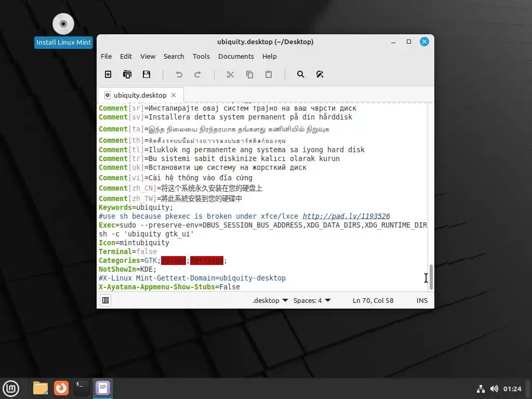Click the NotShowIn=KDE; line
Viewport: 532px width, 399px height.
(128, 269)
